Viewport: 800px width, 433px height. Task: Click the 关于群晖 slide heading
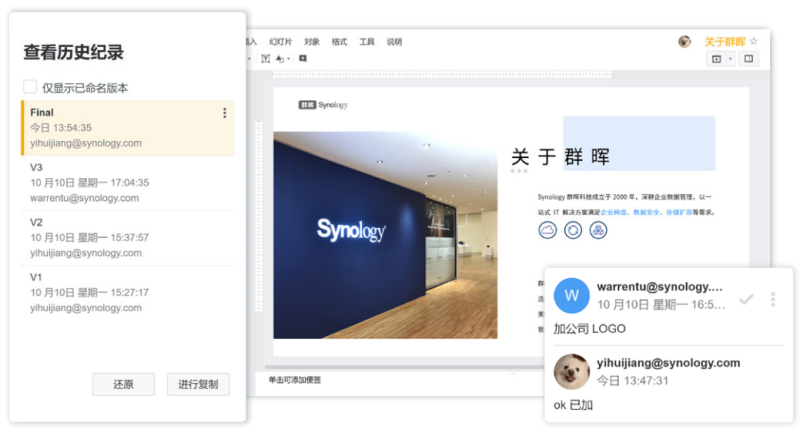coord(561,156)
